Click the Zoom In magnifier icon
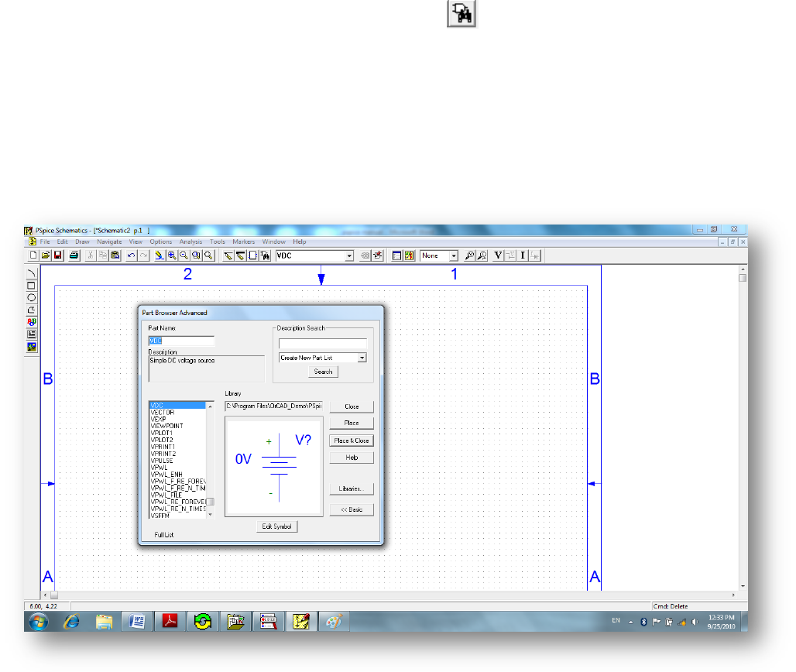This screenshot has height=672, width=796. point(172,255)
